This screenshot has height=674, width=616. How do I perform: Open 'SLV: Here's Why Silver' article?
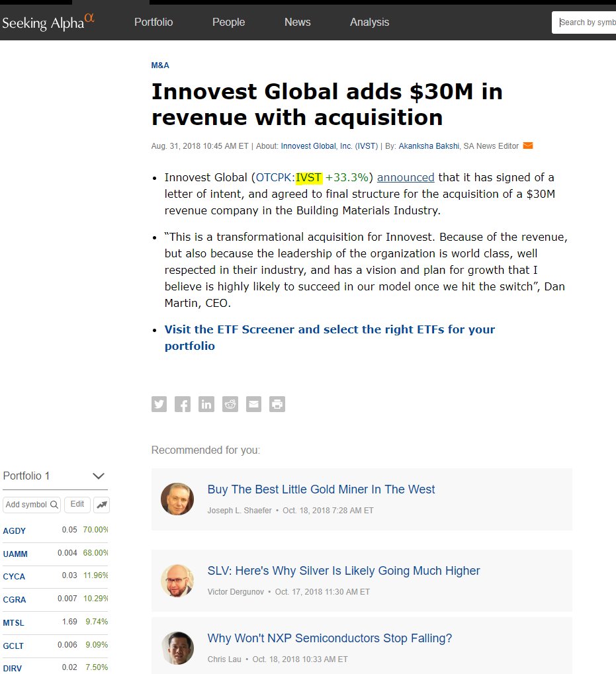[343, 571]
